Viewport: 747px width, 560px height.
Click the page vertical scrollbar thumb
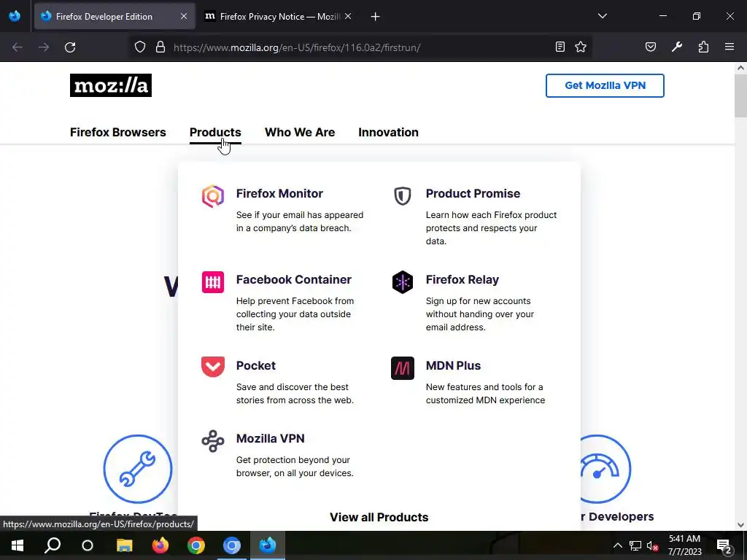click(x=740, y=96)
